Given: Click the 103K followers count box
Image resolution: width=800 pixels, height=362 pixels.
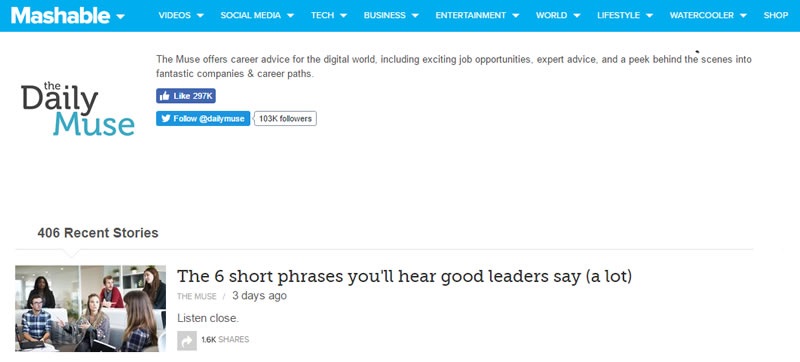Looking at the screenshot, I should [x=285, y=118].
